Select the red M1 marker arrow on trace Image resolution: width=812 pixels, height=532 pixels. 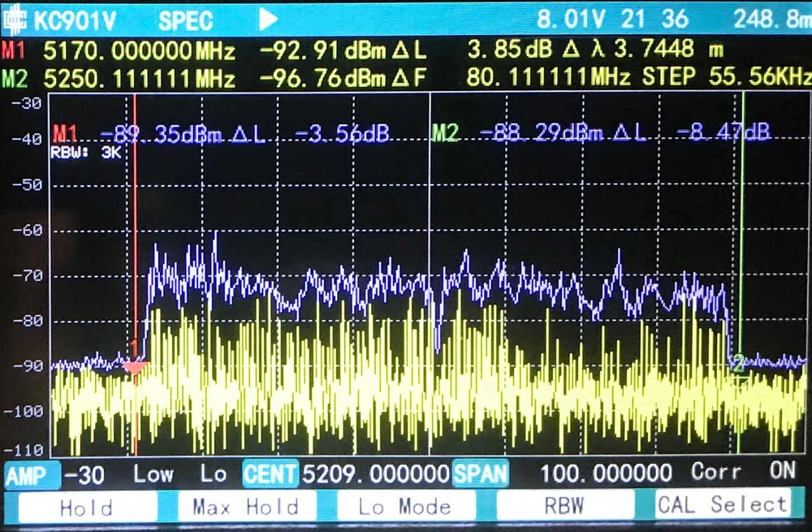point(136,367)
